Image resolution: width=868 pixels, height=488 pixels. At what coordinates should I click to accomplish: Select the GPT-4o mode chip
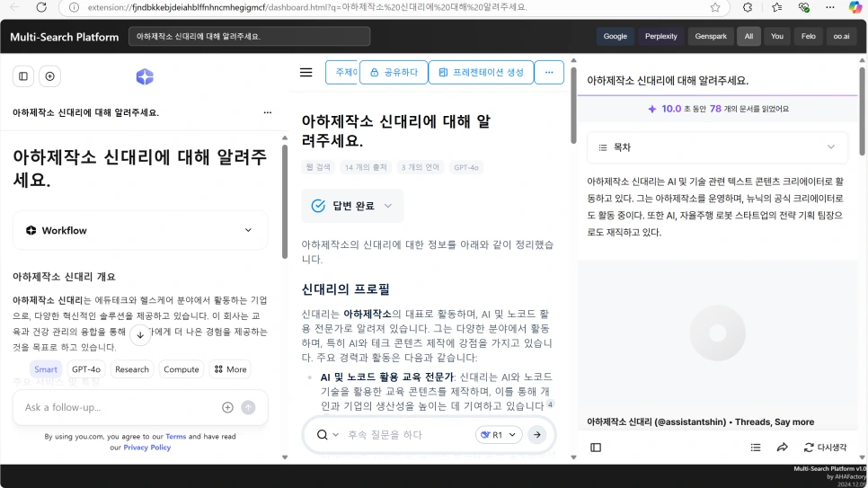point(86,369)
